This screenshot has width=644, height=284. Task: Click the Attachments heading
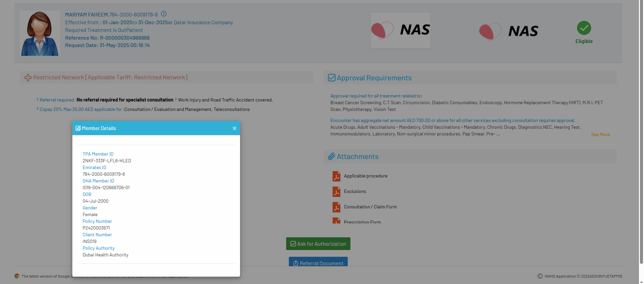click(358, 157)
